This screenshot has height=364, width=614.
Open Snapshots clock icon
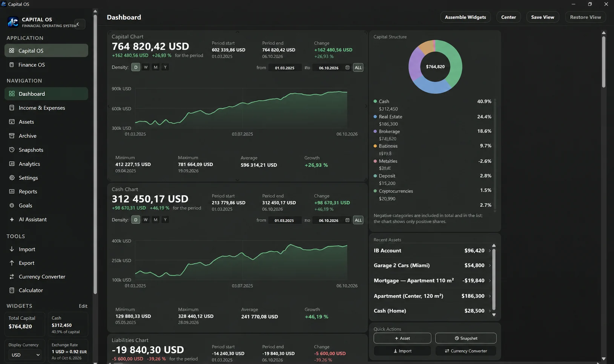12,150
